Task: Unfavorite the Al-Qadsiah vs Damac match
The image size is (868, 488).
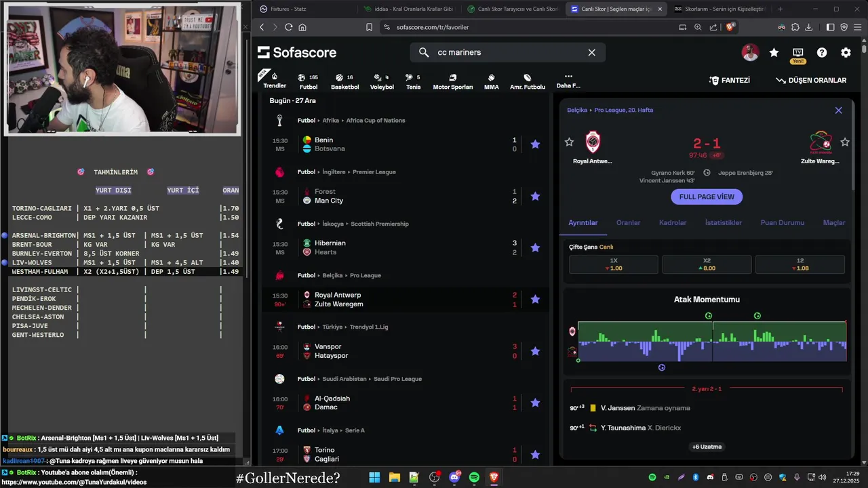Action: click(x=535, y=403)
